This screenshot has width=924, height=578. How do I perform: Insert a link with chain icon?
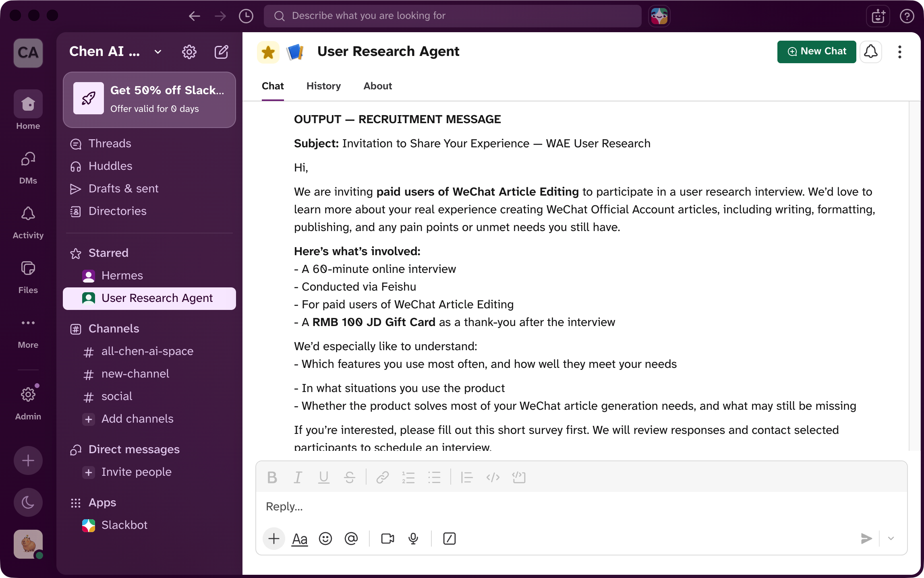point(382,478)
